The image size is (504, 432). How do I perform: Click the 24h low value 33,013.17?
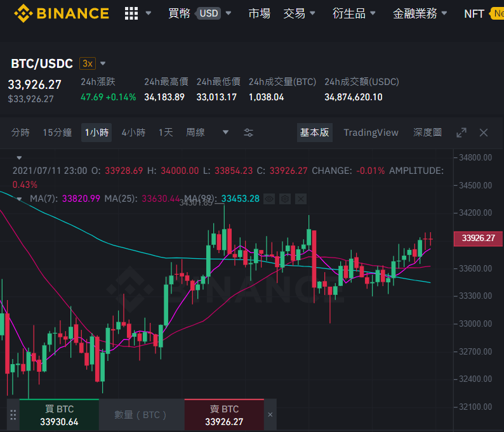point(216,97)
